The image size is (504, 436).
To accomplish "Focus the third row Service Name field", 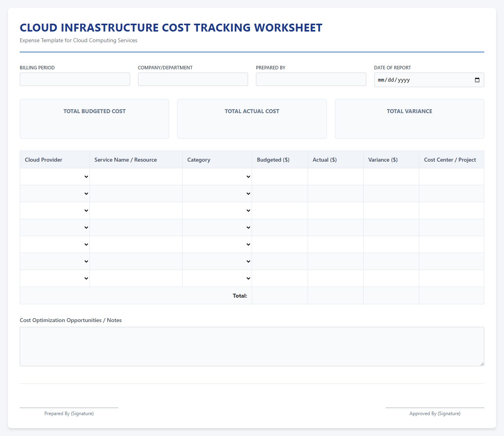I will click(136, 211).
